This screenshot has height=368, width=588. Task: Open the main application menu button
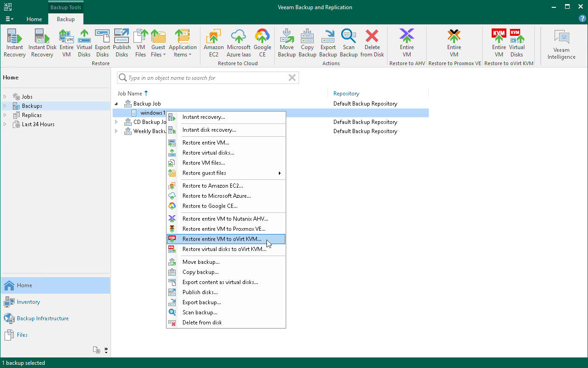pos(9,19)
